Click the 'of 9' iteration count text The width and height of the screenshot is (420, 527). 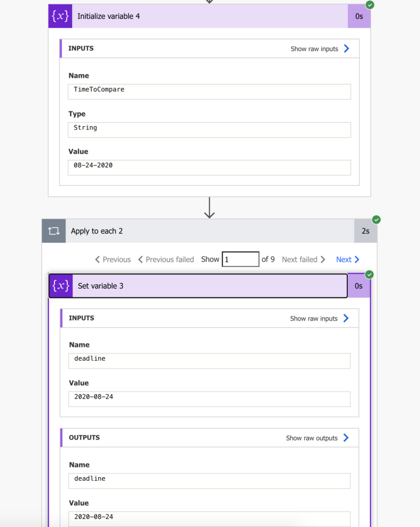268,259
